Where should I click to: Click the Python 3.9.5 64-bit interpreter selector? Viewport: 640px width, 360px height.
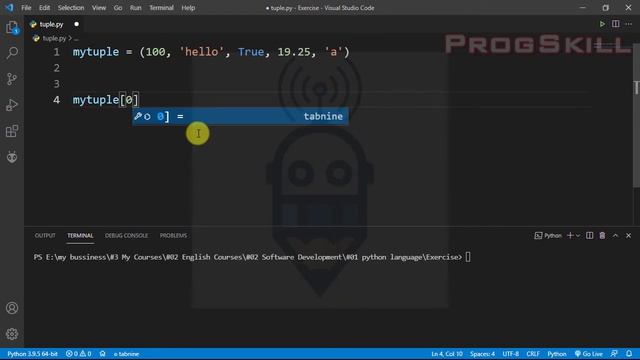click(32, 354)
